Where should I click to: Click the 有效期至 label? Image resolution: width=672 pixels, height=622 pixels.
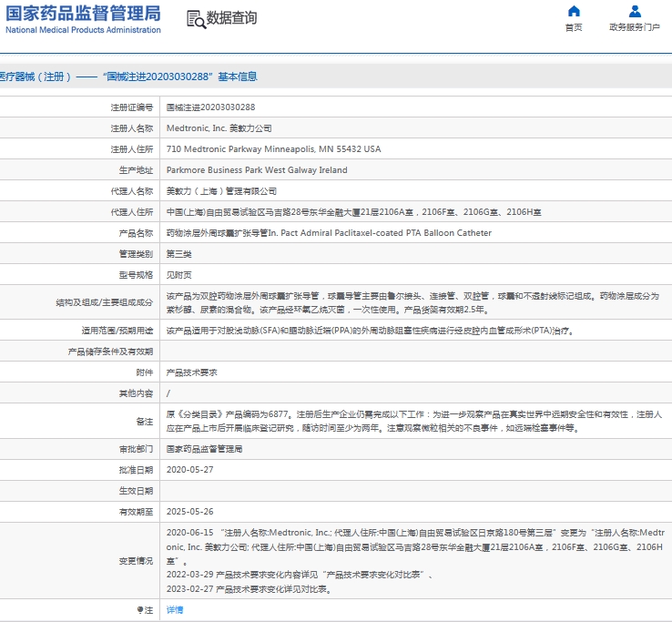[x=136, y=512]
